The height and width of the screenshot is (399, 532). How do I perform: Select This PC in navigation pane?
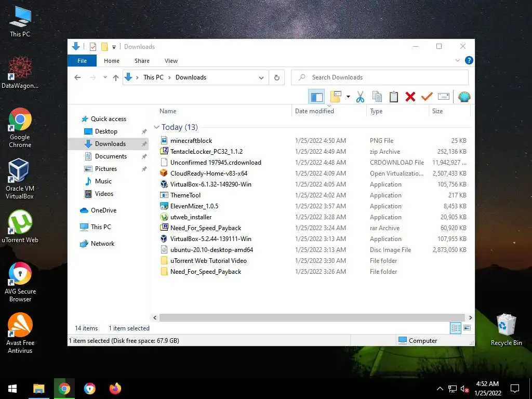(x=101, y=227)
